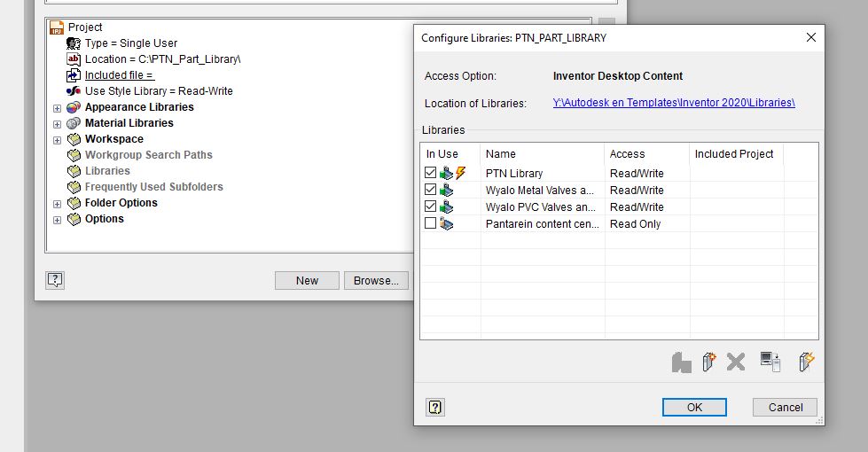Click Browse... in Projects window

pos(376,280)
